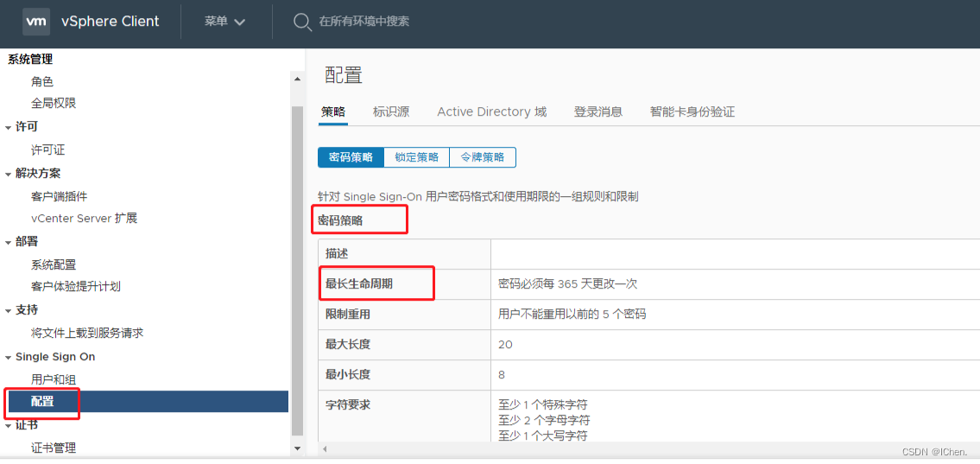Open 全局权限 in the sidebar

pyautogui.click(x=54, y=103)
